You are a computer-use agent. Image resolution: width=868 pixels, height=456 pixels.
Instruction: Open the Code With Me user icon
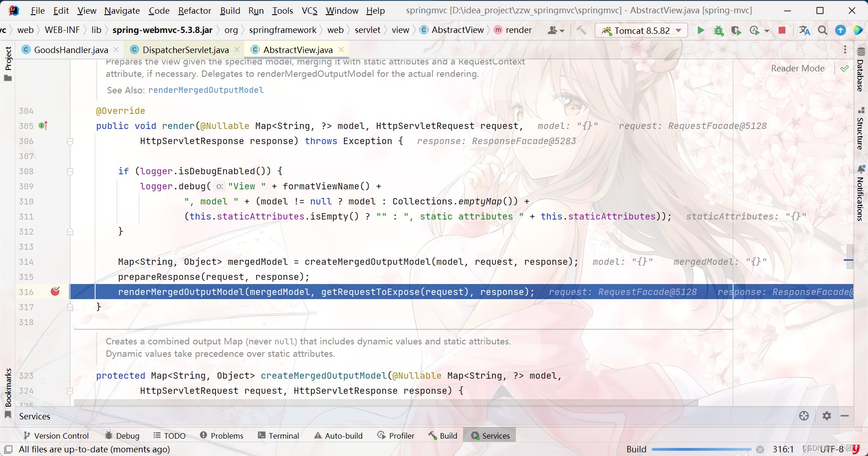tap(552, 30)
